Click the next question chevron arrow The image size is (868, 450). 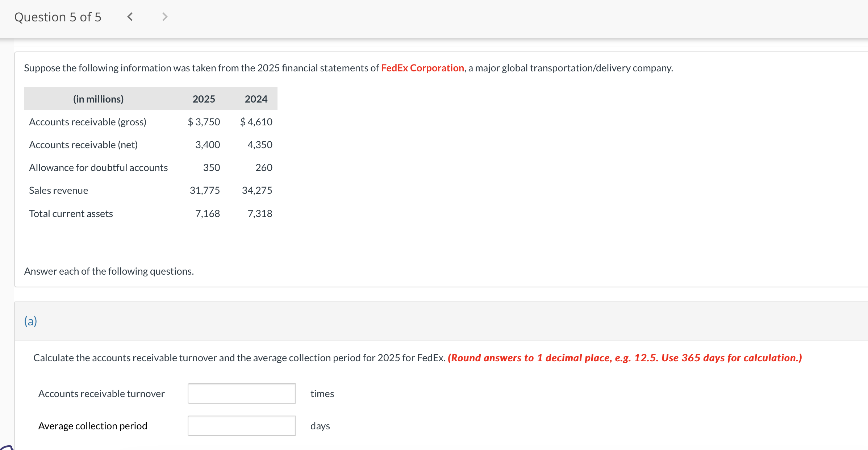(165, 17)
